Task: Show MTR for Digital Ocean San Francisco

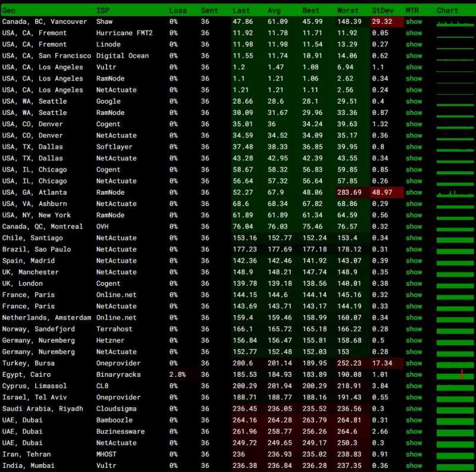Action: click(414, 56)
